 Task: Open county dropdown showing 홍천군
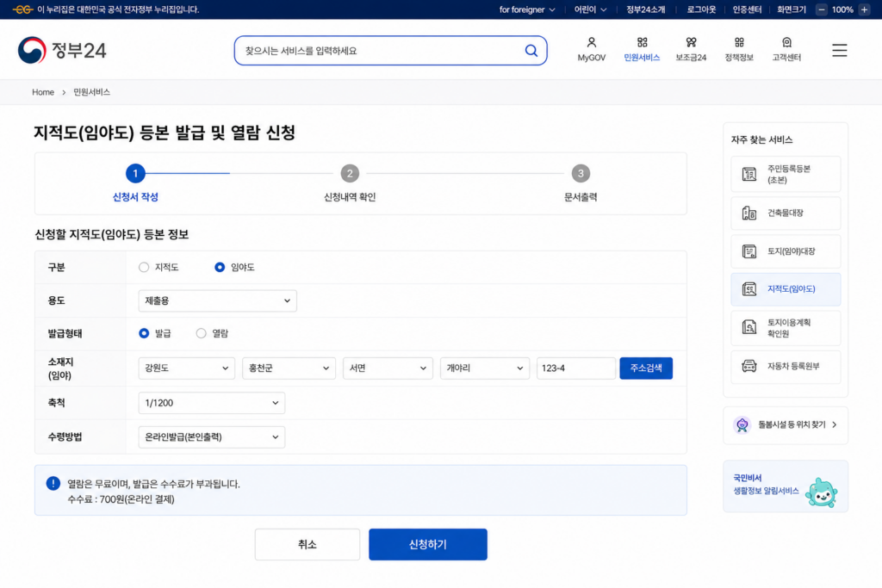[289, 368]
